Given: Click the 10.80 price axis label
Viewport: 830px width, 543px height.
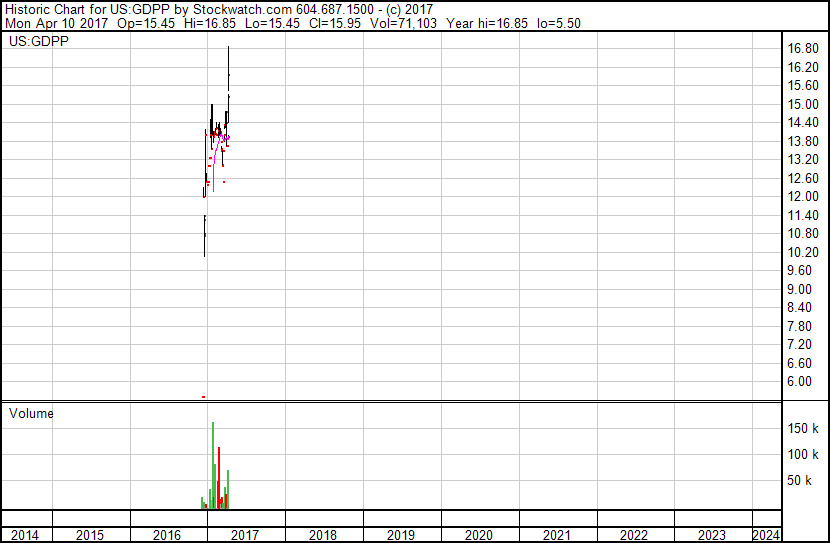Looking at the screenshot, I should click(803, 233).
